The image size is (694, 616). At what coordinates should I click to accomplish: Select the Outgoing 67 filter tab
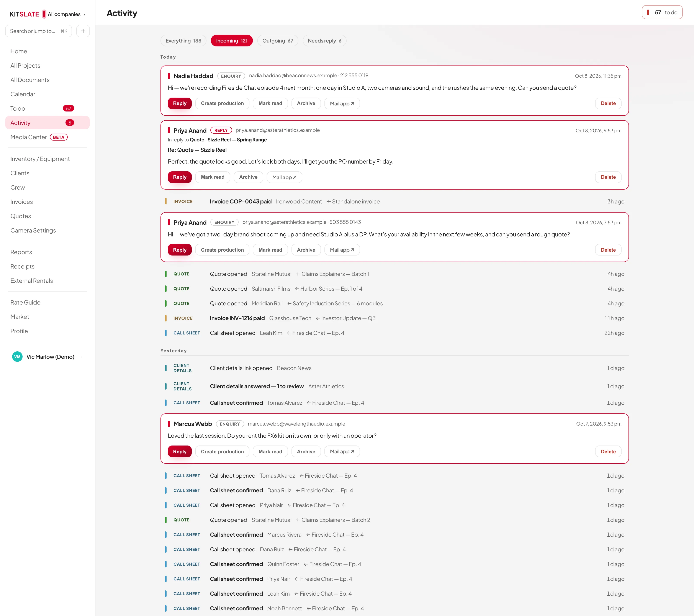[278, 41]
